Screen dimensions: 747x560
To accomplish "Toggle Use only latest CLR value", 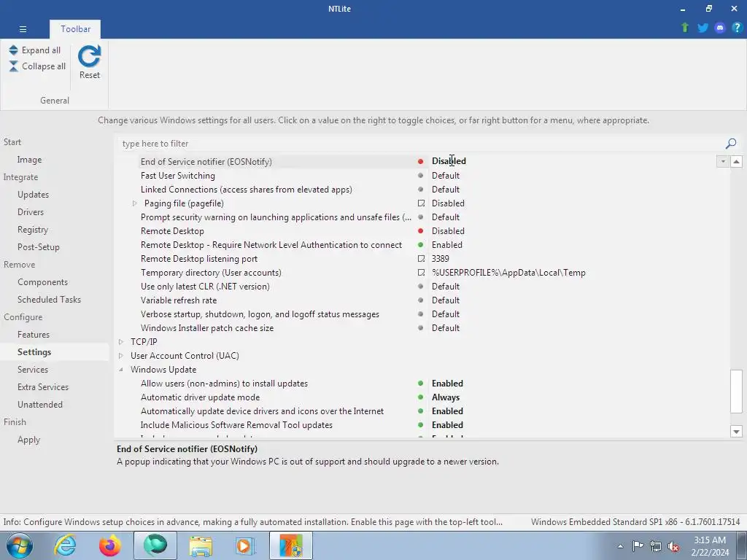I will (446, 286).
